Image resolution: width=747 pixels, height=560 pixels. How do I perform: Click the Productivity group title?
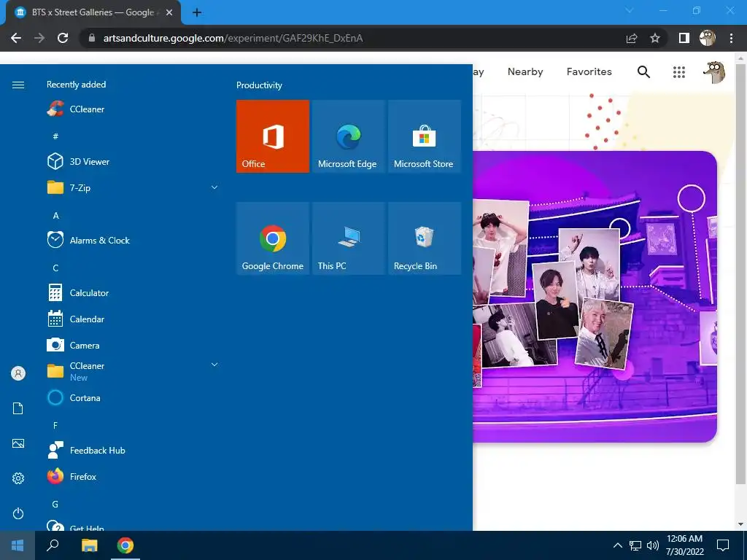tap(259, 85)
